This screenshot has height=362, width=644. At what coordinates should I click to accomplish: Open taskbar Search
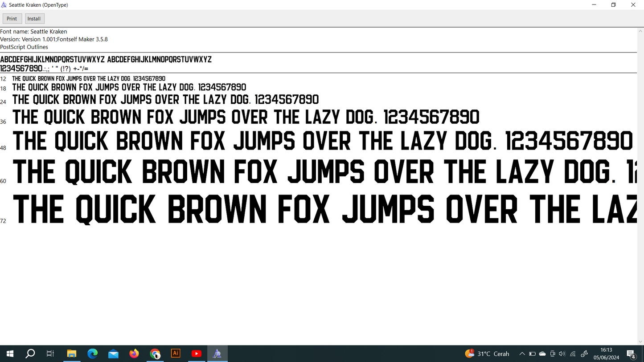click(x=30, y=354)
